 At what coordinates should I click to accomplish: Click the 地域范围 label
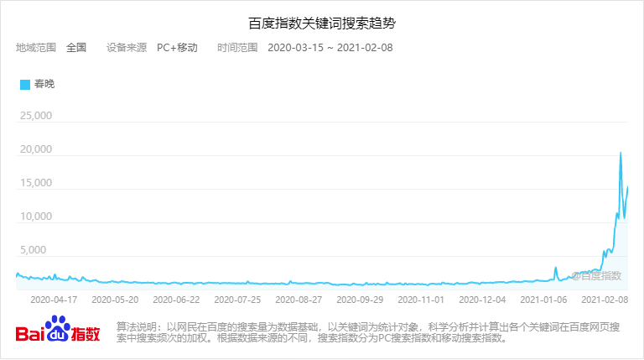36,47
